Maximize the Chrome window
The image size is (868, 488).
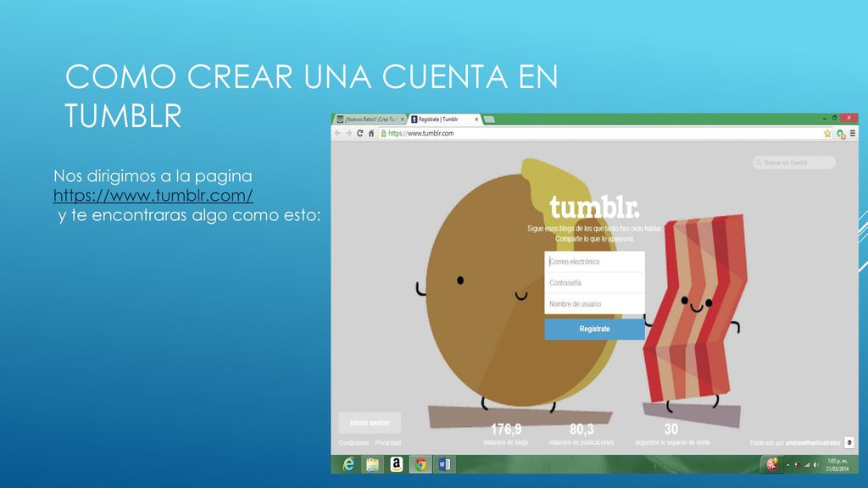(834, 118)
